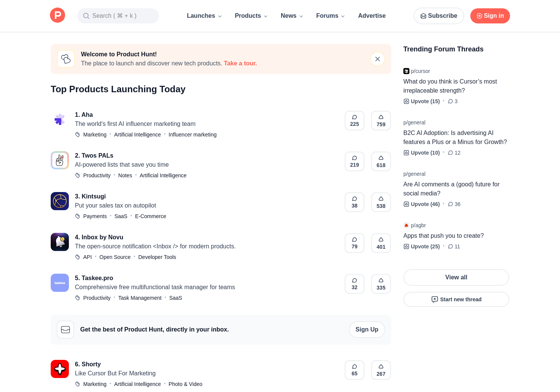Image resolution: width=560 pixels, height=392 pixels.
Task: Click the Product Hunt logo icon
Action: (58, 15)
